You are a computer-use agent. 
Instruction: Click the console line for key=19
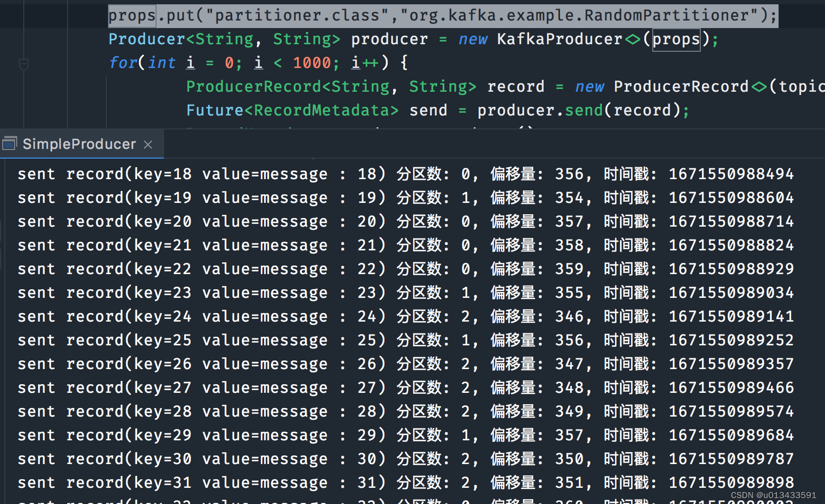coord(405,197)
